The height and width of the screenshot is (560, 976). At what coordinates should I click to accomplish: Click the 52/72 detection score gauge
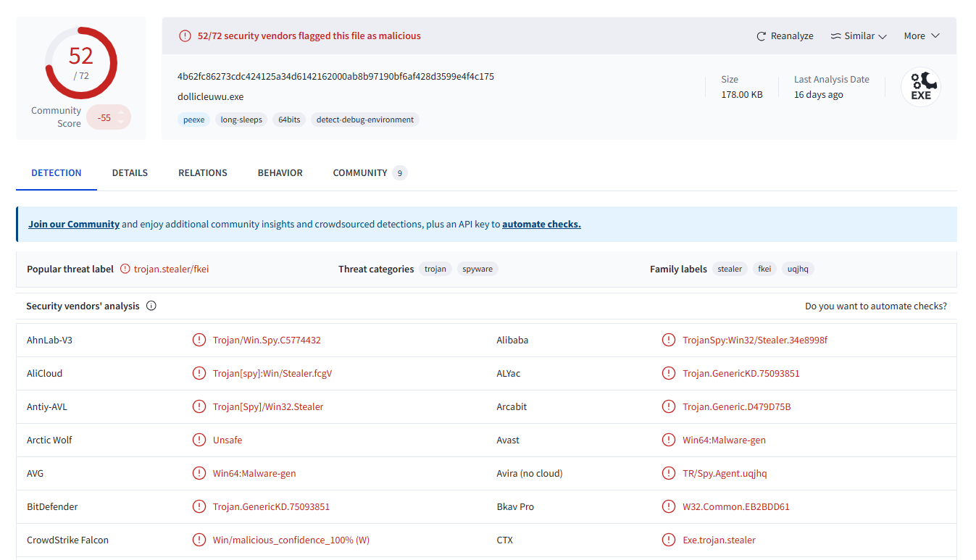[x=81, y=62]
